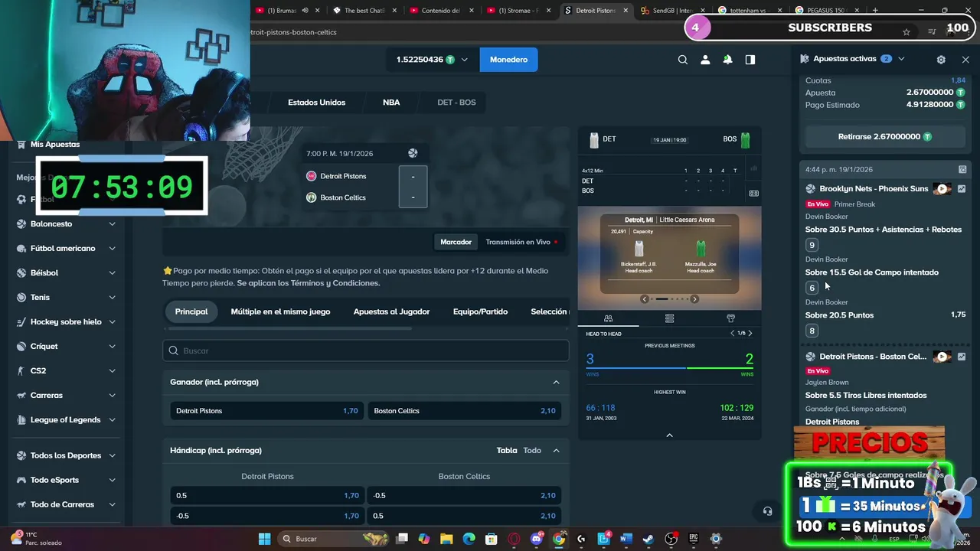Open the Monedero wallet button
The height and width of the screenshot is (551, 980).
508,60
